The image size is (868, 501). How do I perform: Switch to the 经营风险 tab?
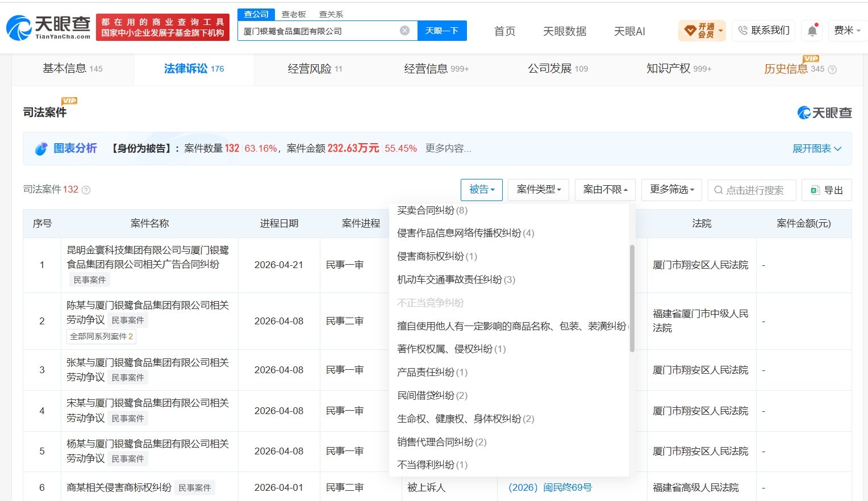click(x=315, y=69)
